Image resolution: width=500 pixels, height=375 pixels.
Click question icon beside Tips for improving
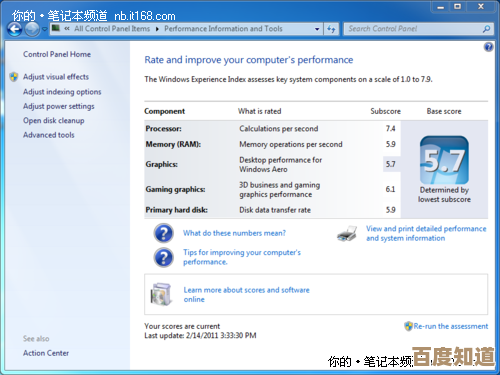tap(163, 258)
